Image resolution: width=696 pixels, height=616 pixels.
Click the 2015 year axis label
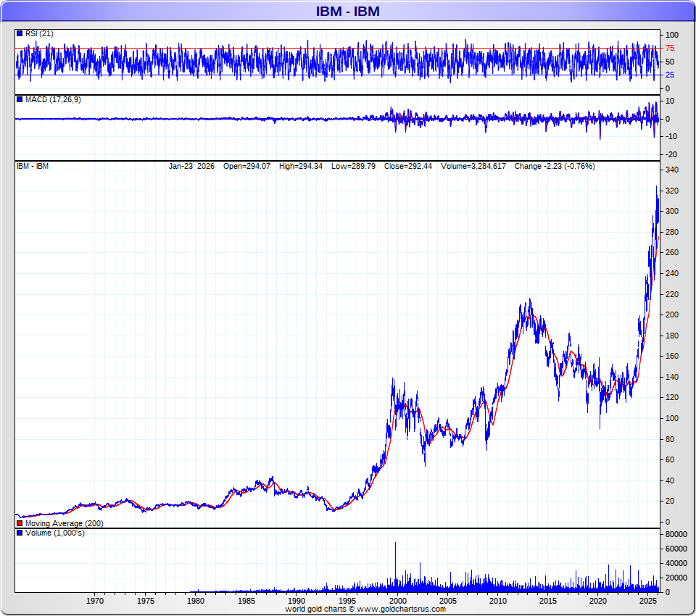[548, 601]
